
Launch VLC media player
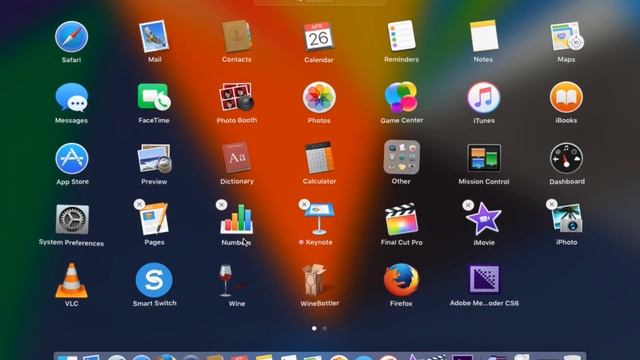pos(71,280)
